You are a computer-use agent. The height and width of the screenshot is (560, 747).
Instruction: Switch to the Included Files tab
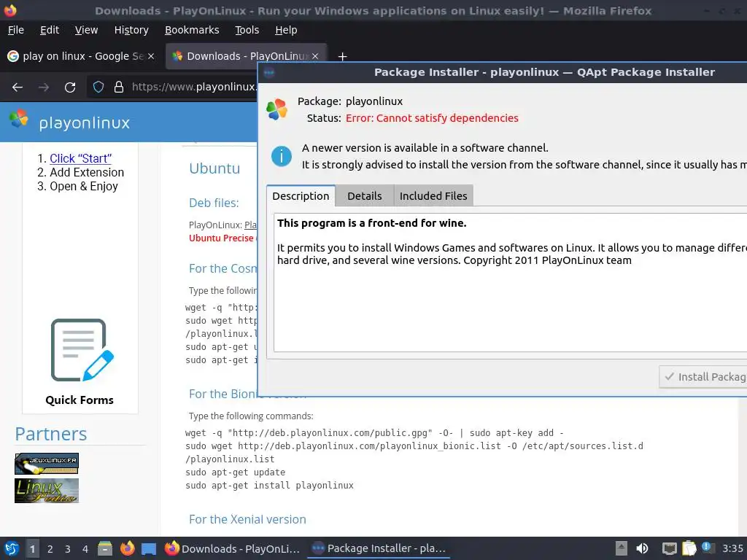pyautogui.click(x=433, y=196)
